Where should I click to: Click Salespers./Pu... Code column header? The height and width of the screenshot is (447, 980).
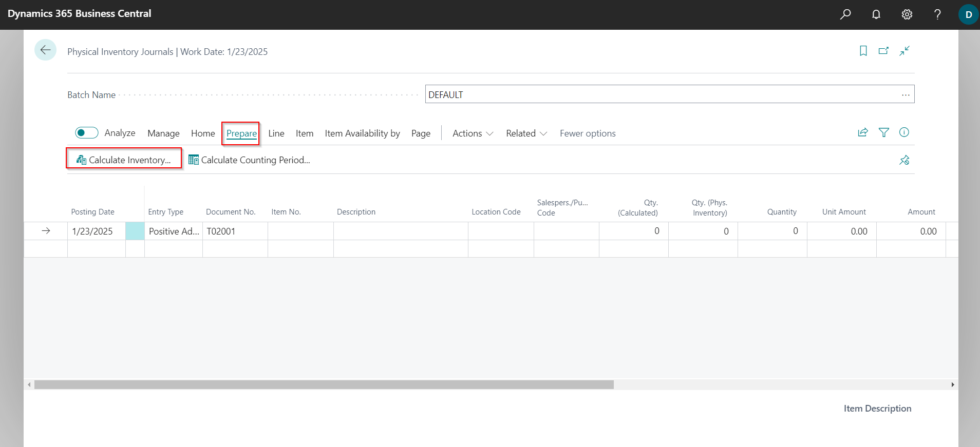coord(562,208)
